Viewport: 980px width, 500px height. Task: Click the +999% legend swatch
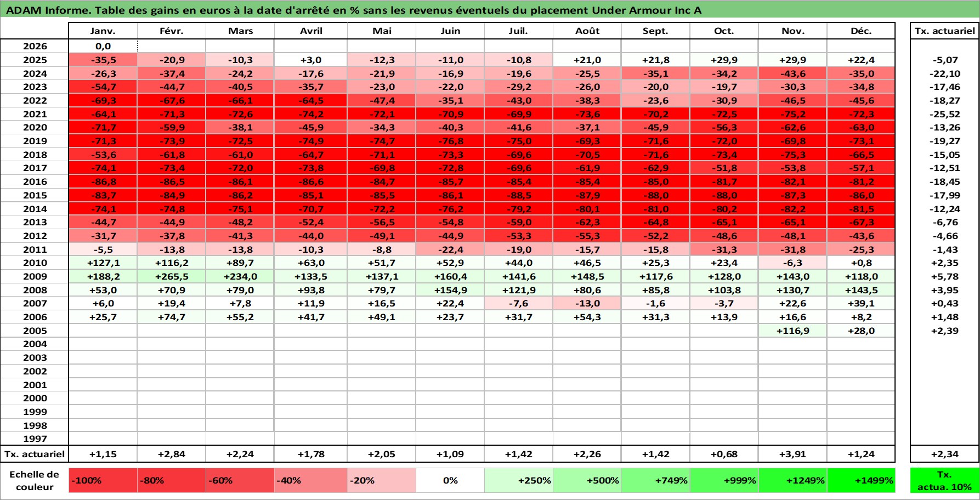coord(724,480)
